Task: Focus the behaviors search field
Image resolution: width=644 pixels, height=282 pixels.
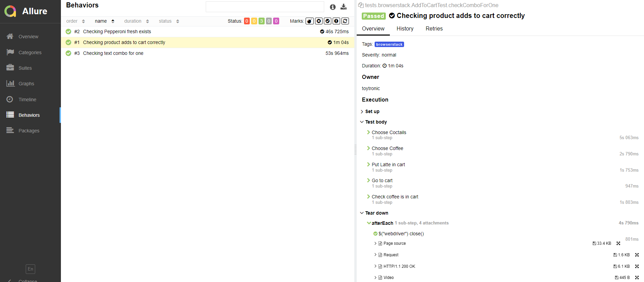Action: coord(265,7)
